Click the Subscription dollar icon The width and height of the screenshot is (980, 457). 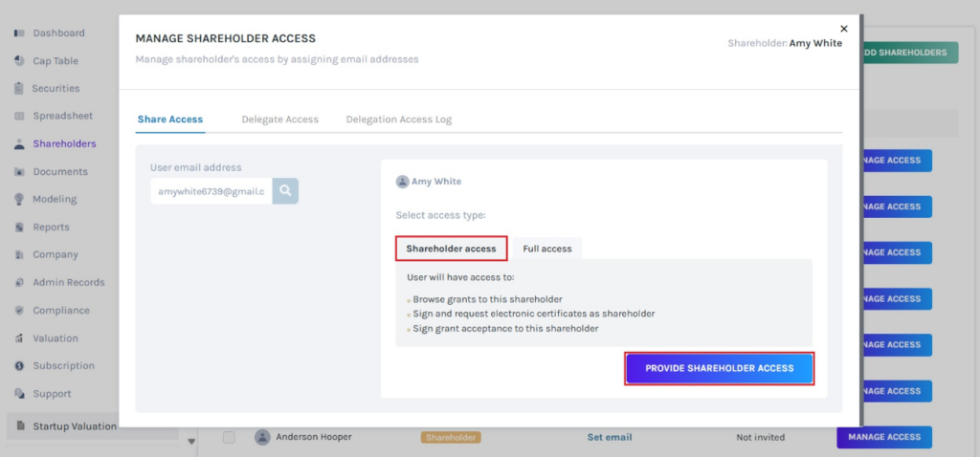click(x=19, y=366)
